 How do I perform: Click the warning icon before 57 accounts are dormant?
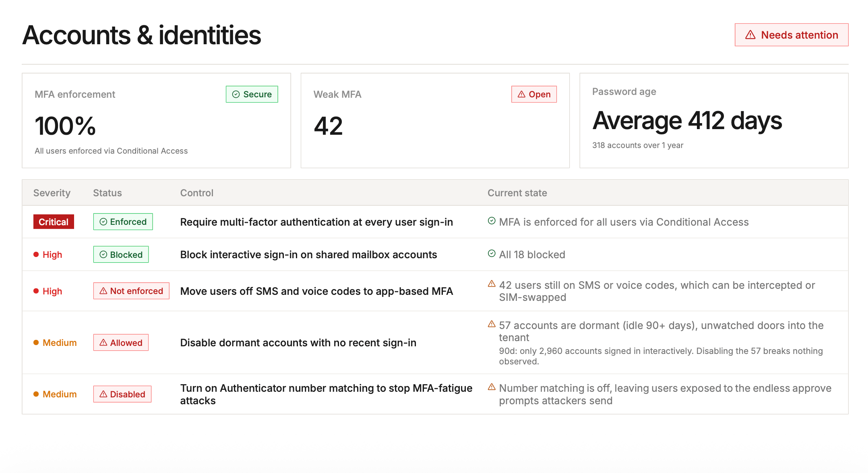click(x=492, y=324)
